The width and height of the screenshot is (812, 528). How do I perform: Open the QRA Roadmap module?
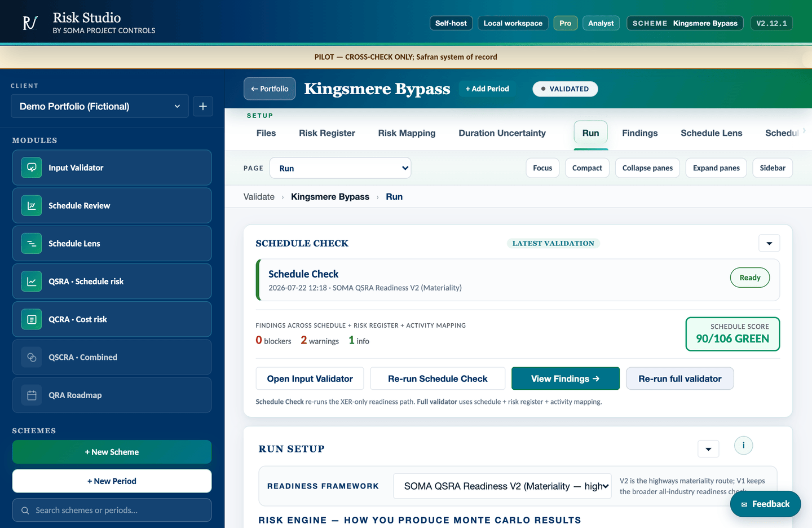pos(112,395)
